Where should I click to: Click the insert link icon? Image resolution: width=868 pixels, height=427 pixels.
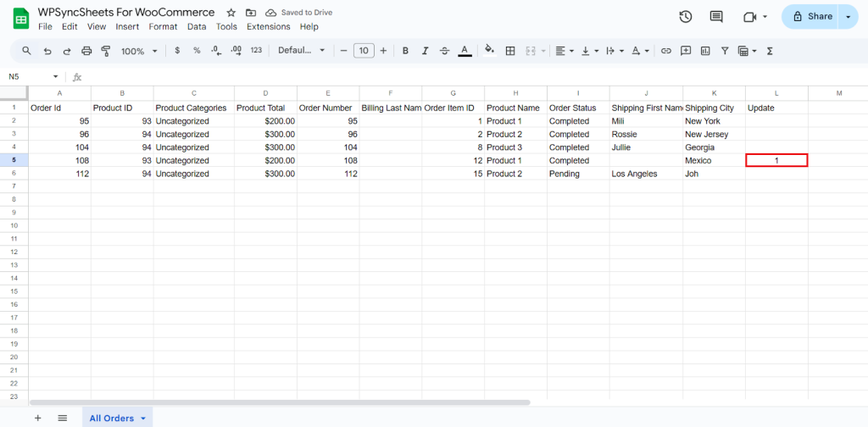pyautogui.click(x=666, y=51)
